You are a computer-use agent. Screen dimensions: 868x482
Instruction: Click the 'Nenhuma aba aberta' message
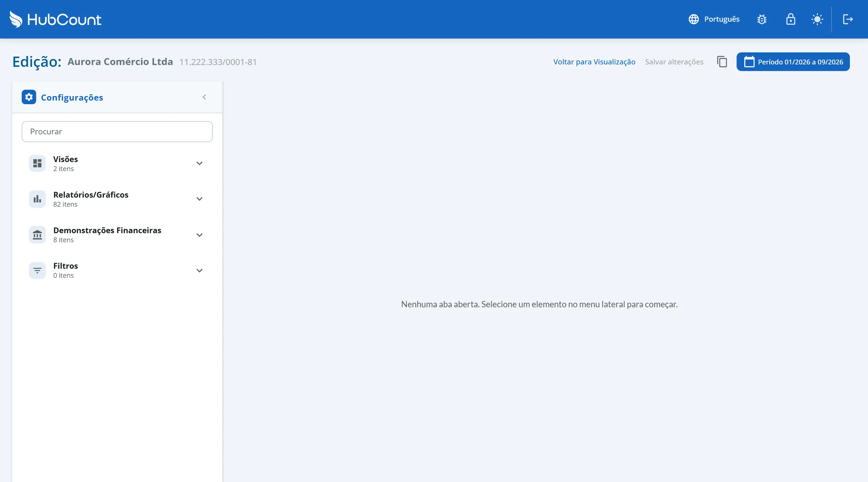(539, 304)
